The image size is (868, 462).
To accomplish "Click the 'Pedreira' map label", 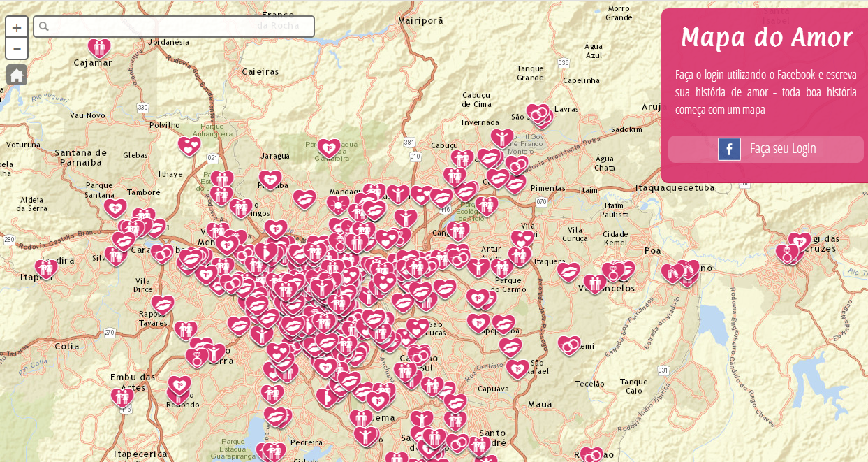I will pos(307,442).
